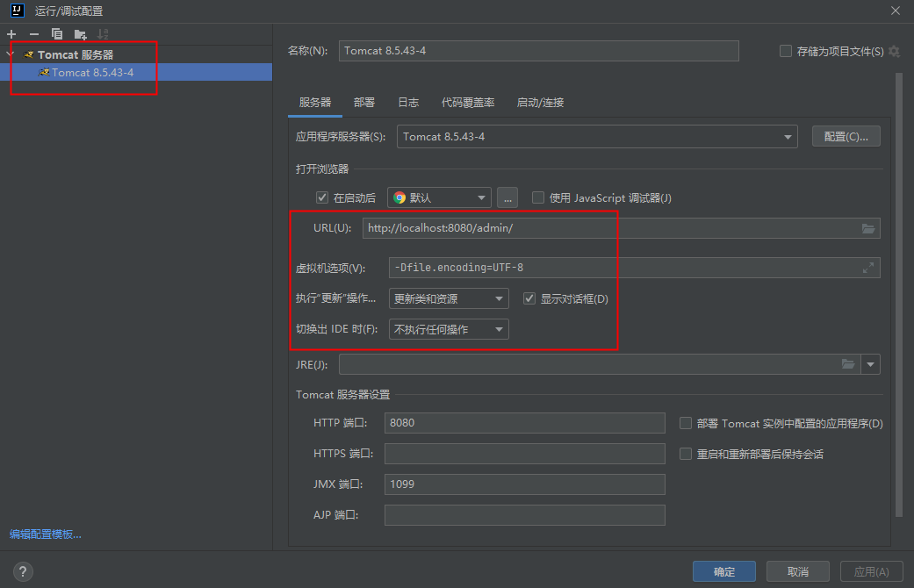Open the edit configuration templates link
Viewport: 914px width, 588px height.
coord(46,534)
